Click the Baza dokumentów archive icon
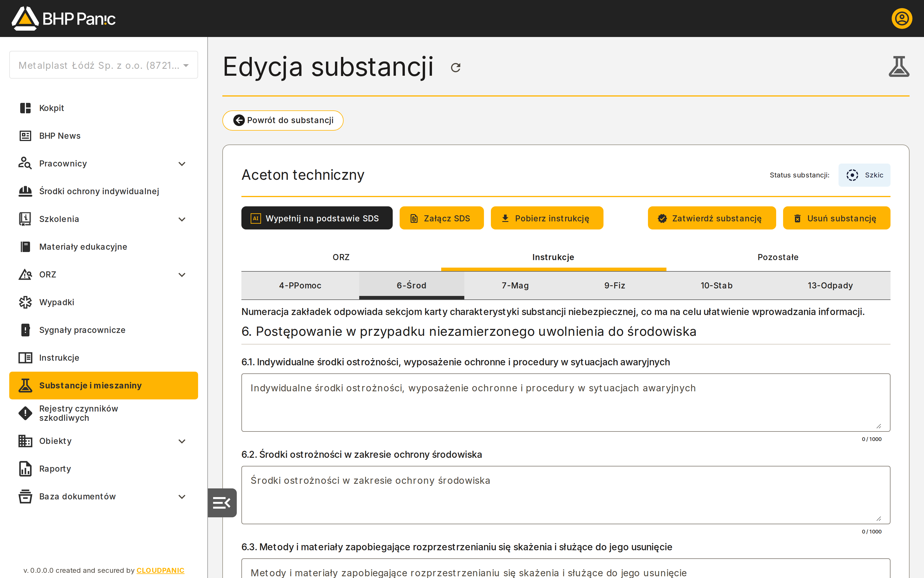Screen dimensions: 924x578 pyautogui.click(x=25, y=497)
